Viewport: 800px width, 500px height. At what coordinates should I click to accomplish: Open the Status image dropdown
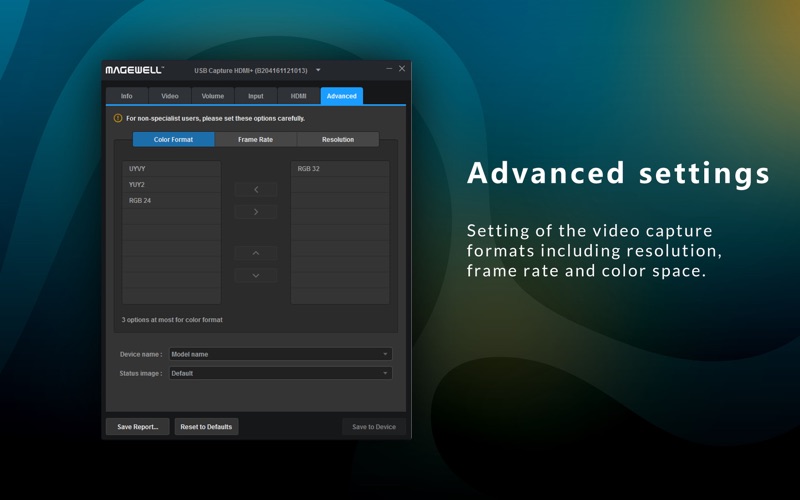point(281,373)
